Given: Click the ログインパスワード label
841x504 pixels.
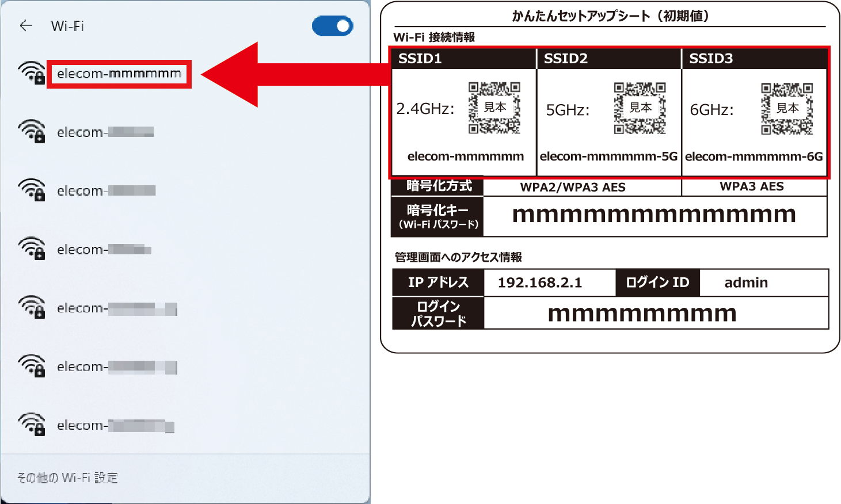Looking at the screenshot, I should (438, 314).
